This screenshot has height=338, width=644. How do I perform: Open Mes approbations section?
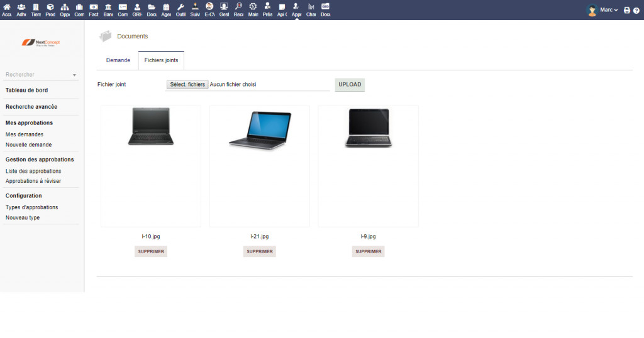tap(29, 123)
